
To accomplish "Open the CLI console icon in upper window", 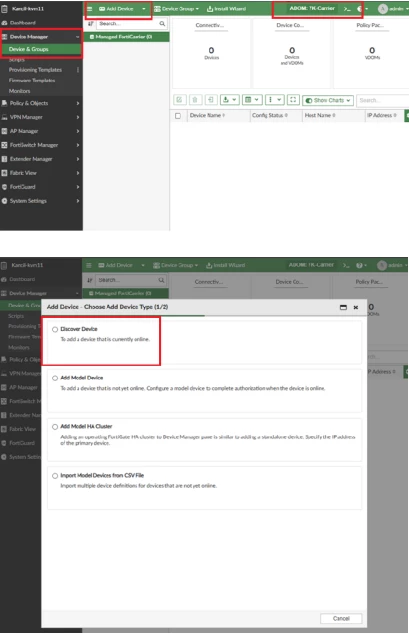I will (347, 8).
